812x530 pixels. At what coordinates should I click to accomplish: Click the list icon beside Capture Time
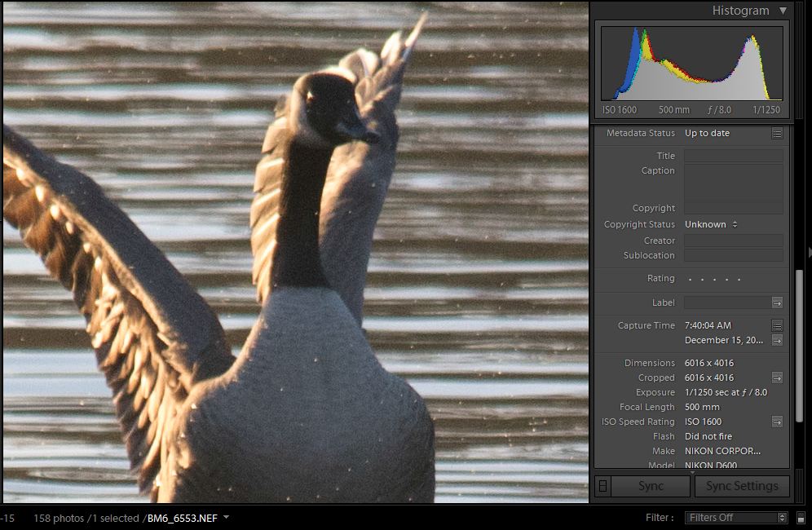(x=777, y=325)
